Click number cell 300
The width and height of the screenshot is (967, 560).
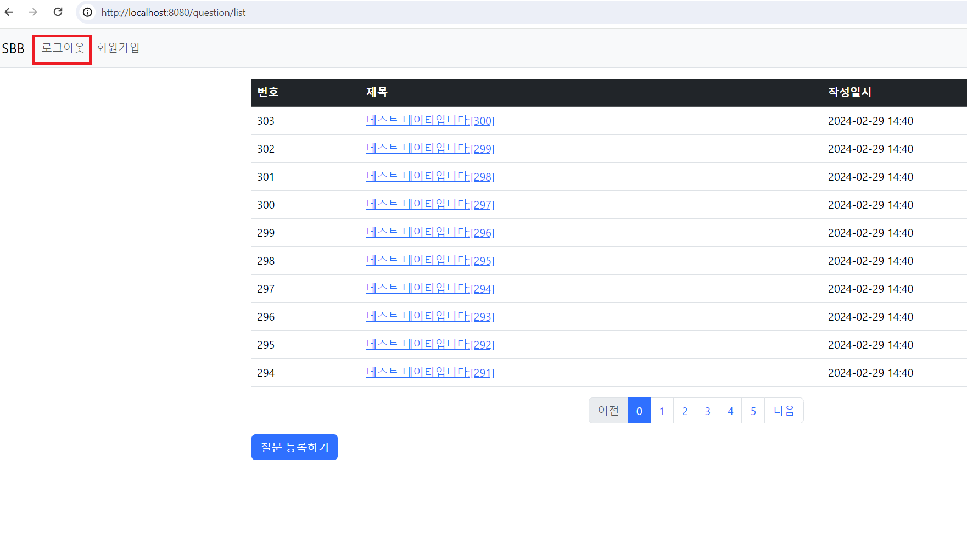(266, 205)
